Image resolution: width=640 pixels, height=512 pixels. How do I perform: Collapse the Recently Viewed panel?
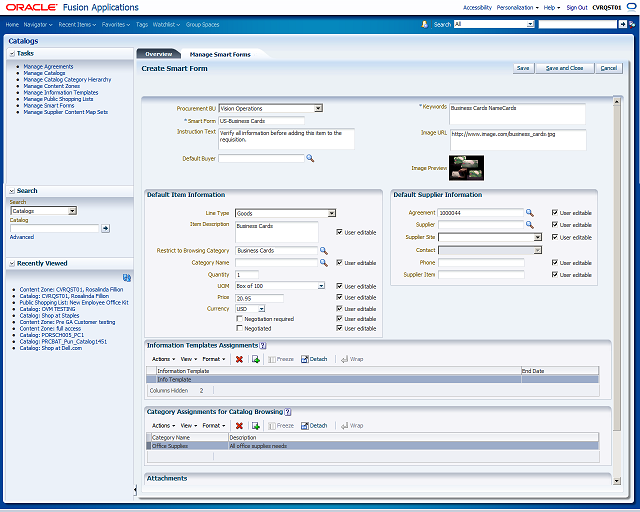(x=12, y=264)
